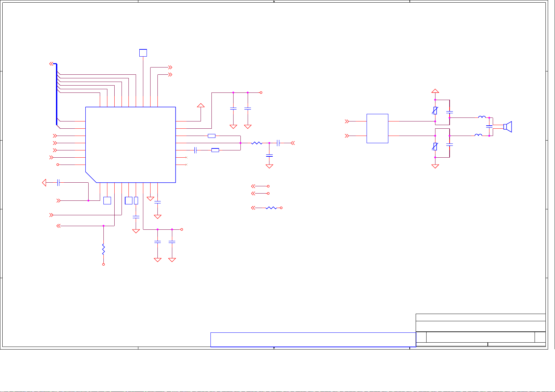Select the blue block feeding the speaker circuit

pyautogui.click(x=377, y=128)
